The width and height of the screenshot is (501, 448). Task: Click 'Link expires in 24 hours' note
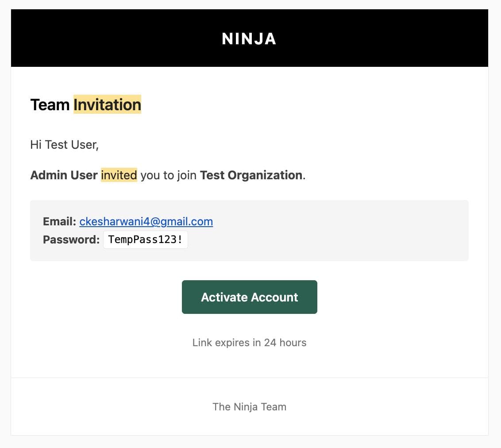pos(249,343)
